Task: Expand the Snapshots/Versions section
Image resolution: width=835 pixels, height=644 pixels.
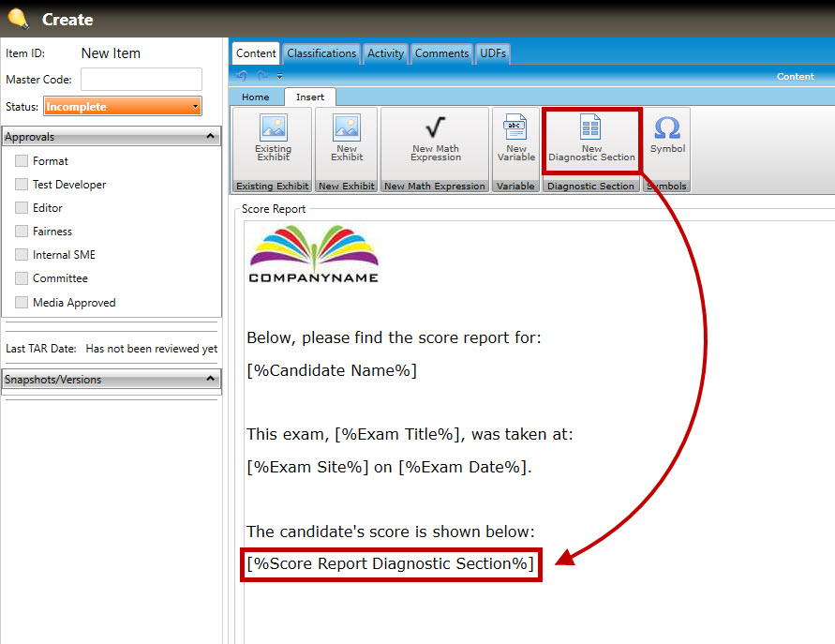Action: [x=210, y=380]
